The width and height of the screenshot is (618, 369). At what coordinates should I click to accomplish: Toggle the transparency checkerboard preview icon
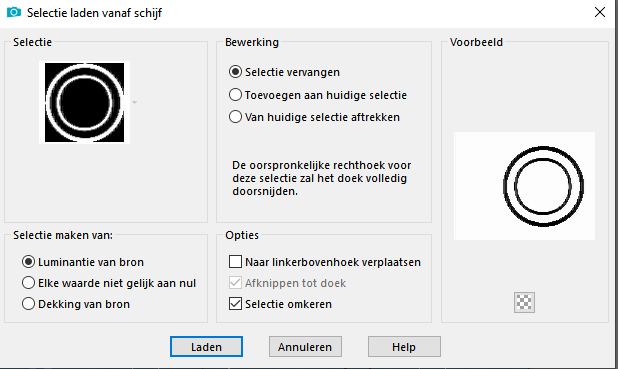click(x=524, y=302)
